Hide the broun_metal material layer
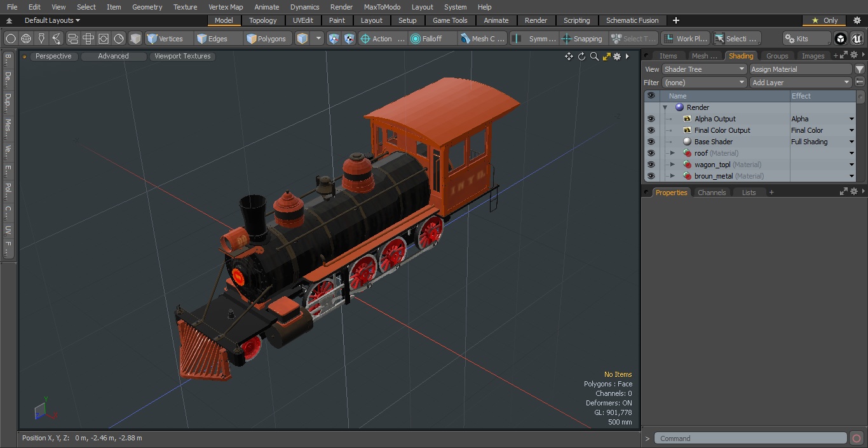This screenshot has width=868, height=448. click(651, 176)
